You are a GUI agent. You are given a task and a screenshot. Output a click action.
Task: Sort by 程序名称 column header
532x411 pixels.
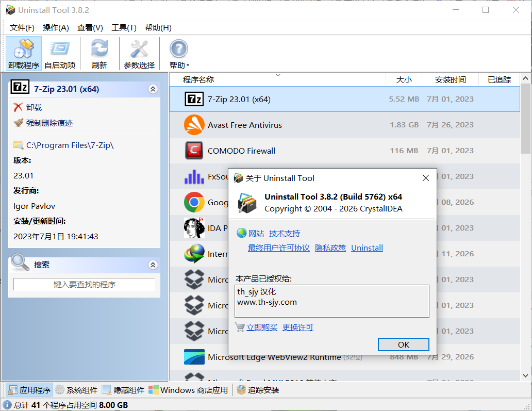pos(277,80)
